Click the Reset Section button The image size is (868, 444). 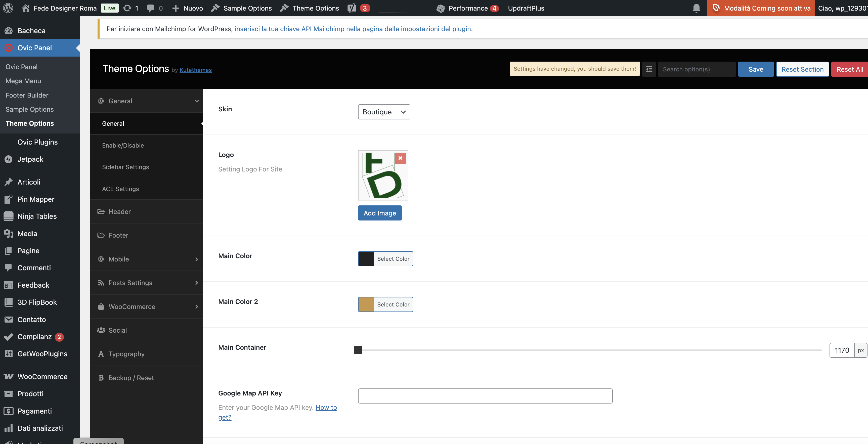[802, 69]
